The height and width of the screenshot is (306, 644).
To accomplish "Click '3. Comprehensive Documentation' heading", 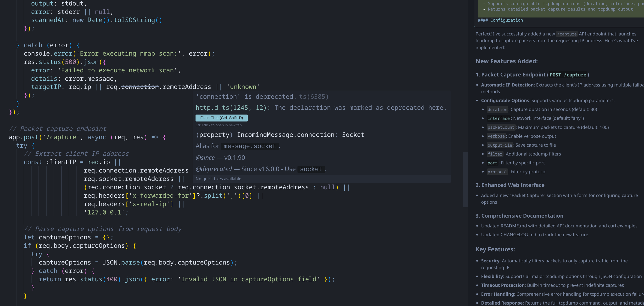I will tap(519, 216).
